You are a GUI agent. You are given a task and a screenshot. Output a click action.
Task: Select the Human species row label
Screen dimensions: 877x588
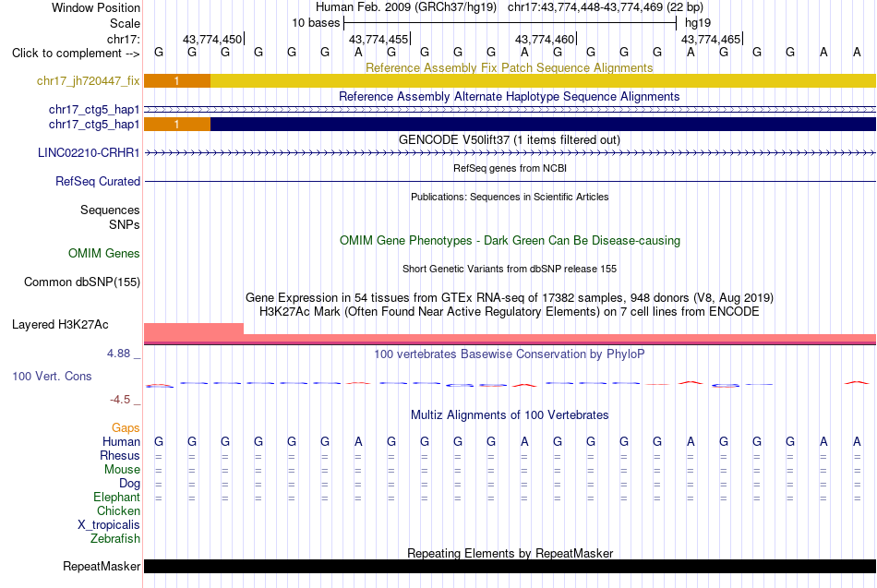[121, 442]
